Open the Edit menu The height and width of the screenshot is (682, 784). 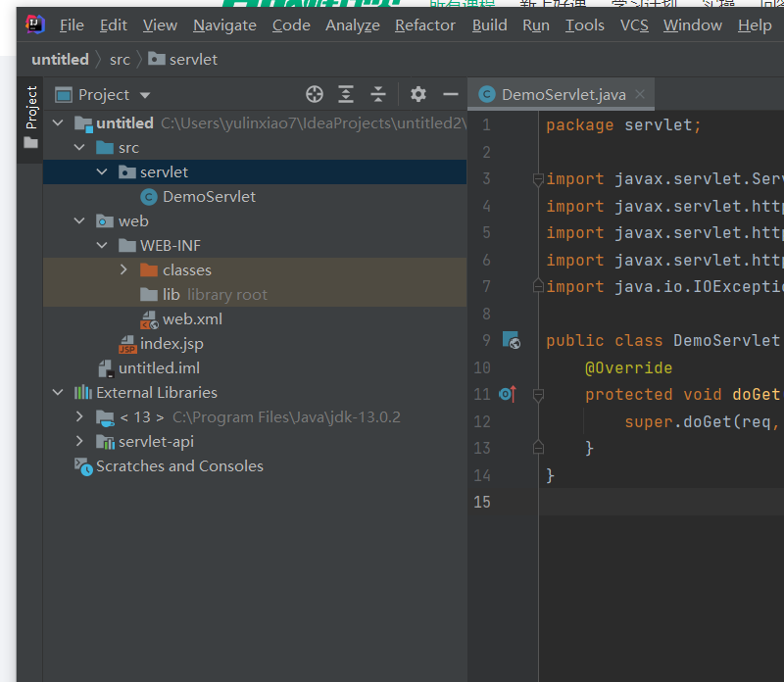[x=114, y=25]
